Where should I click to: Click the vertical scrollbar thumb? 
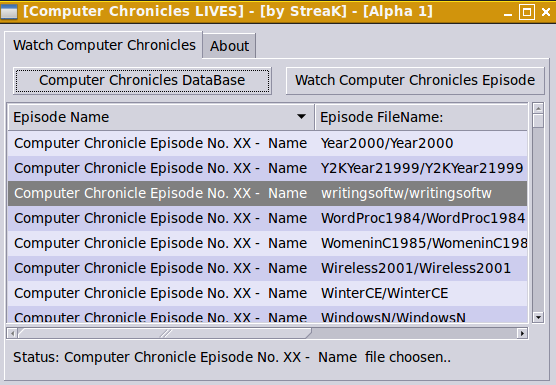(x=538, y=121)
